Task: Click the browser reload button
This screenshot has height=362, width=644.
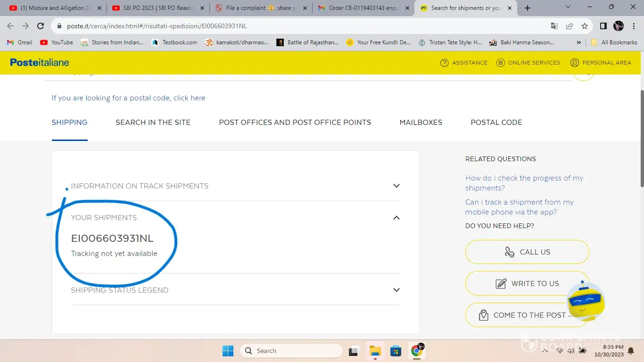Action: pos(41,26)
